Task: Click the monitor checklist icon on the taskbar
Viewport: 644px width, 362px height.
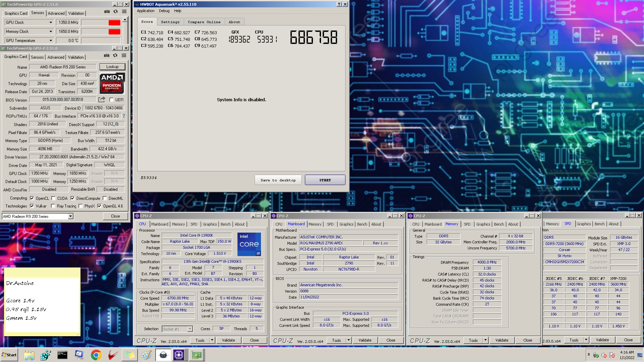Action: 79,355
